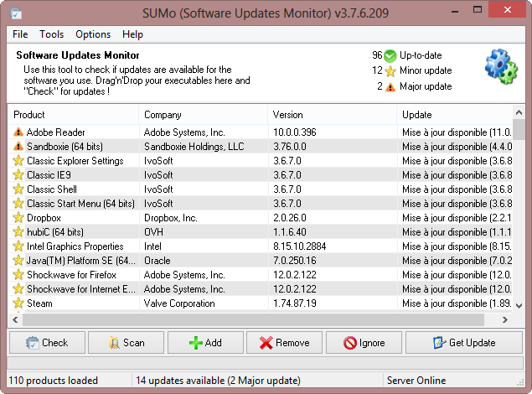Select the Steam product name
532x394 pixels.
[x=39, y=303]
